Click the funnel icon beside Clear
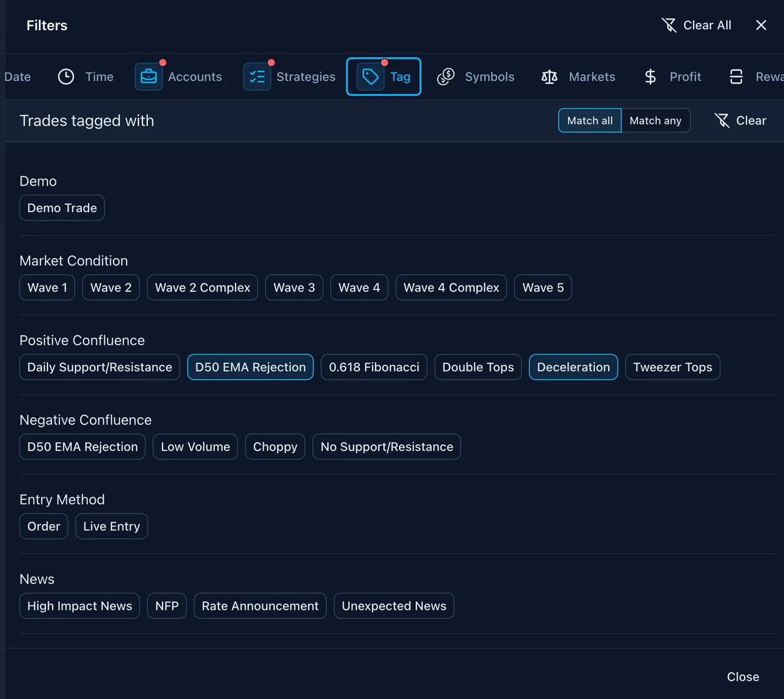Viewport: 784px width, 699px height. click(x=722, y=121)
